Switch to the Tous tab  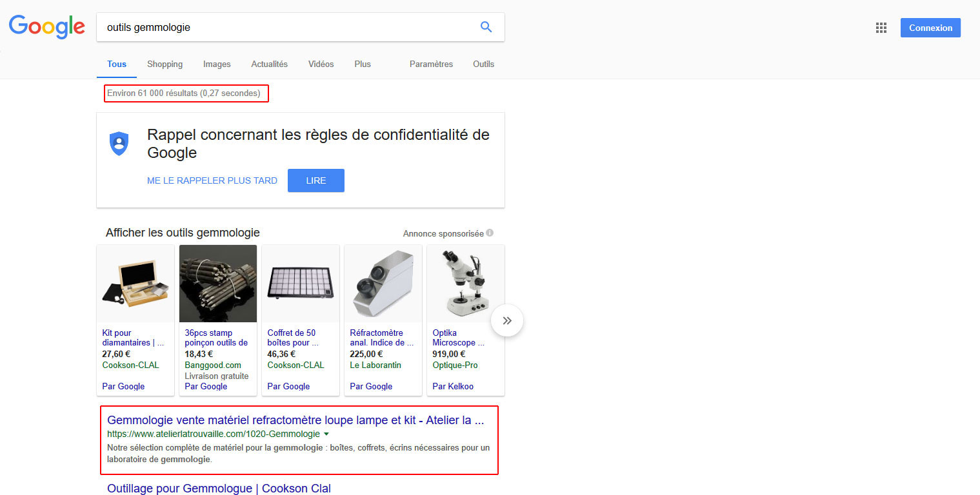pos(117,64)
